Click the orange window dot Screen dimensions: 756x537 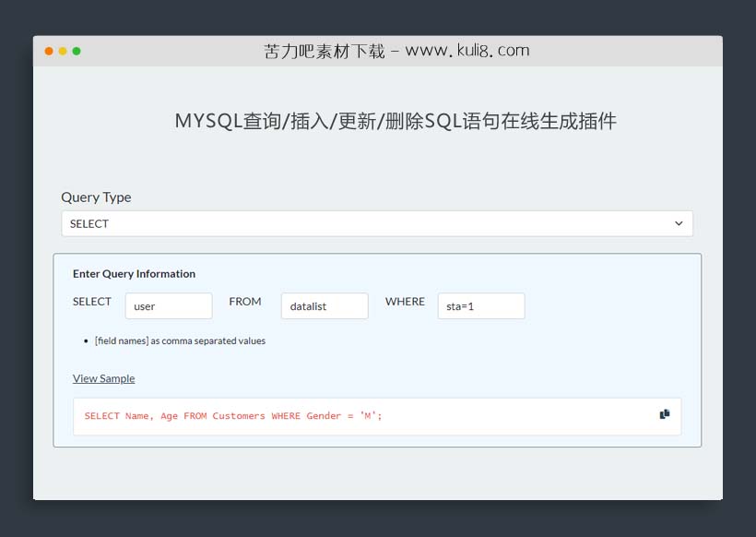click(48, 51)
